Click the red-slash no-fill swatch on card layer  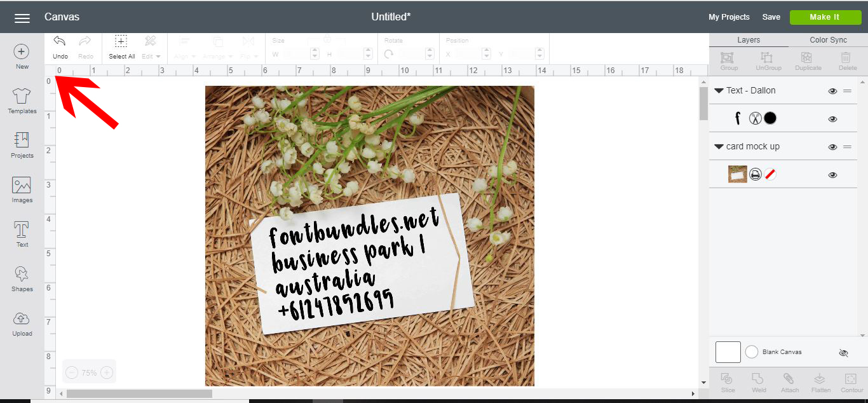click(x=770, y=174)
